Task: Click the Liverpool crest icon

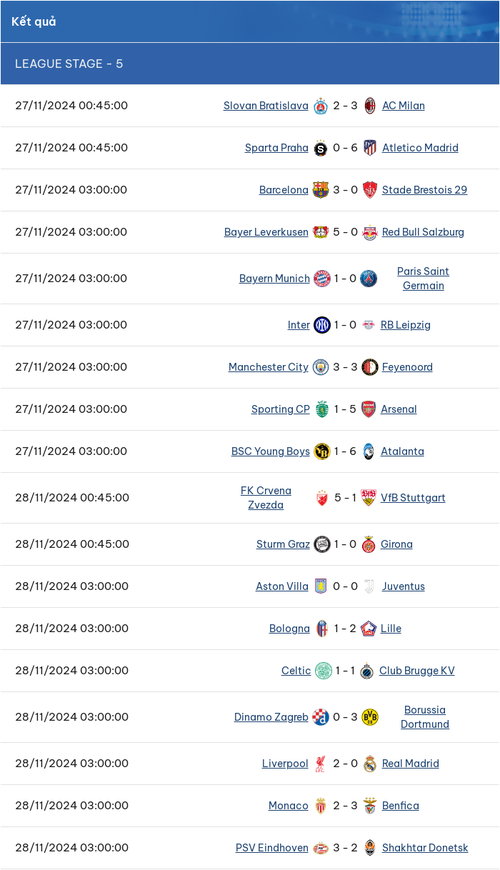Action: 320,763
